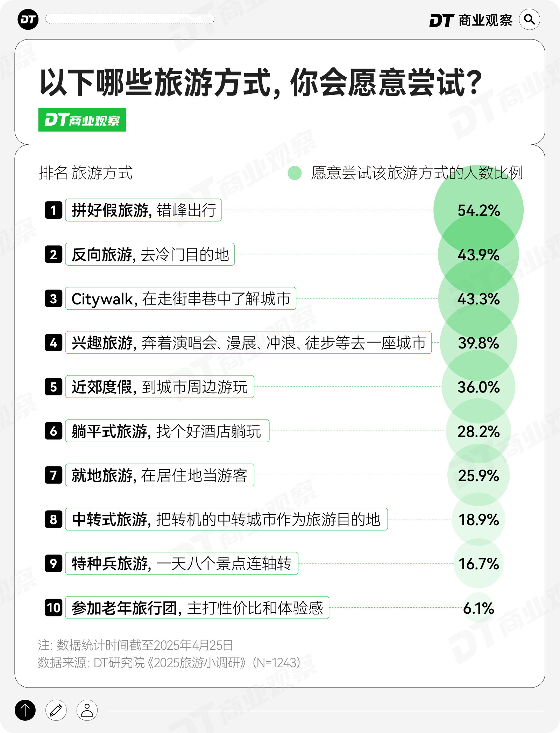The height and width of the screenshot is (733, 560).
Task: Click the rank 1 number badge
Action: (x=54, y=210)
